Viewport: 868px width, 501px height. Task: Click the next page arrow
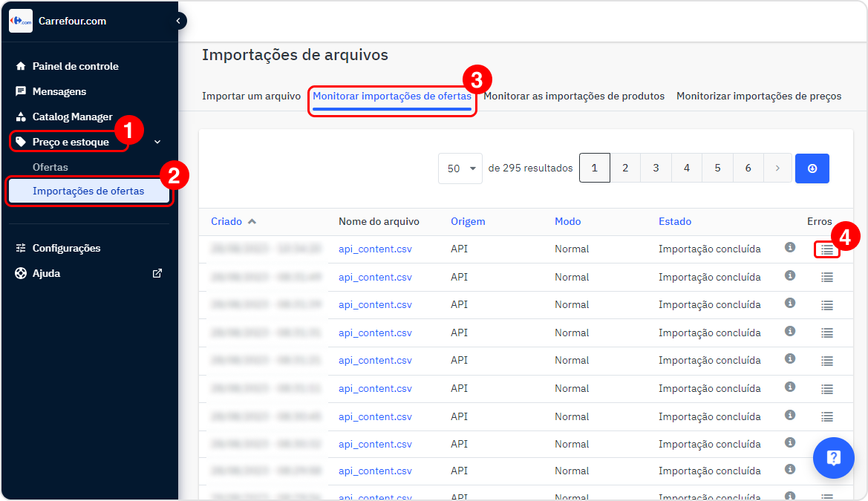pos(777,168)
